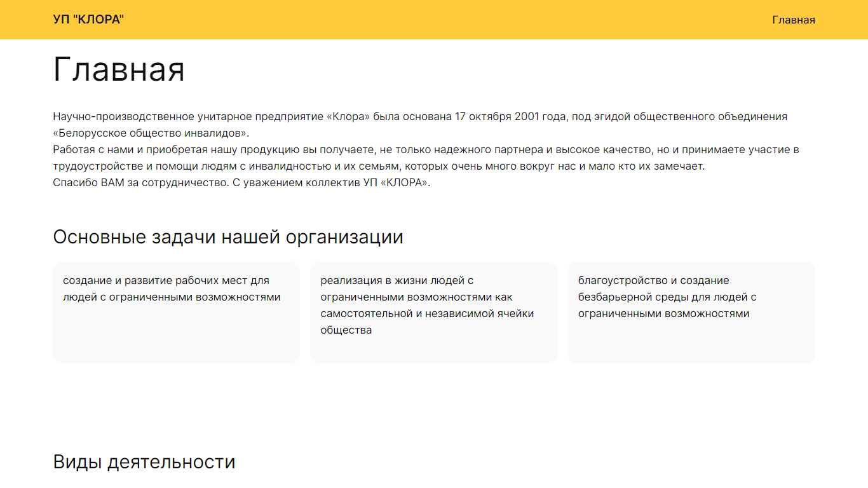Go to the Главная nav item
This screenshot has height=488, width=868.
pyautogui.click(x=794, y=20)
